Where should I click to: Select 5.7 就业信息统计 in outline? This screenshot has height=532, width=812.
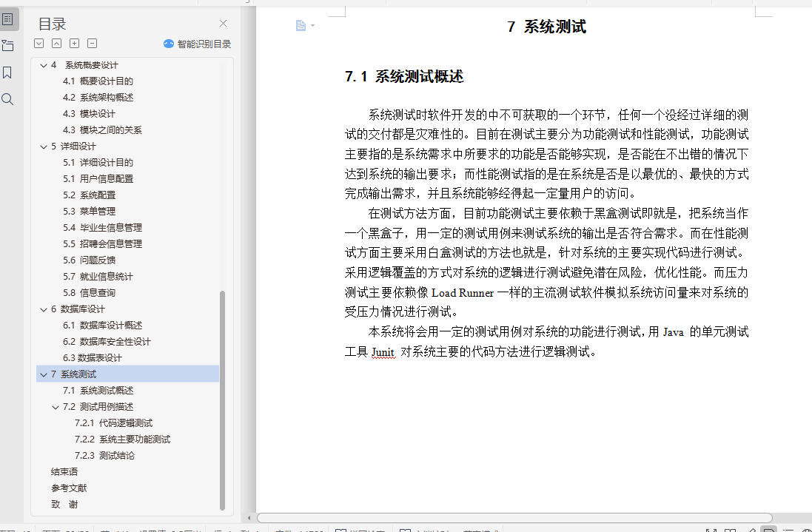(98, 276)
